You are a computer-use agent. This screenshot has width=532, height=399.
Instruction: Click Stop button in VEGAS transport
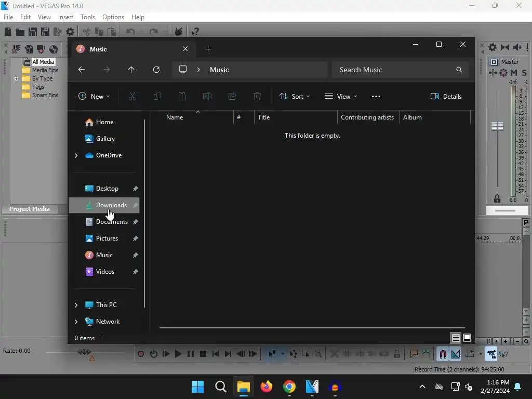(203, 354)
